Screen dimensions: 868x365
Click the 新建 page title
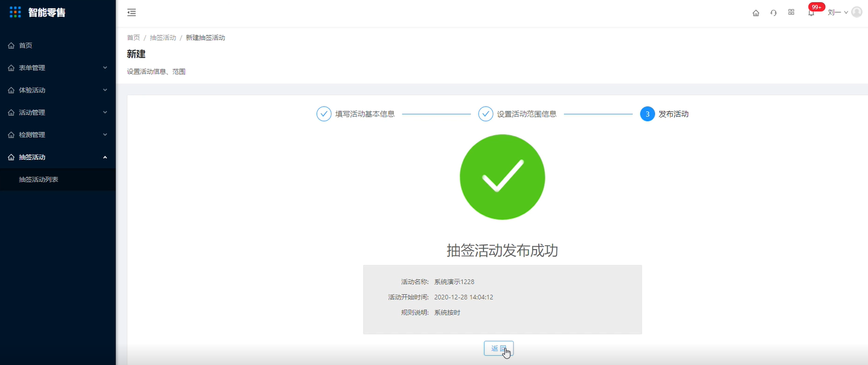pos(136,54)
